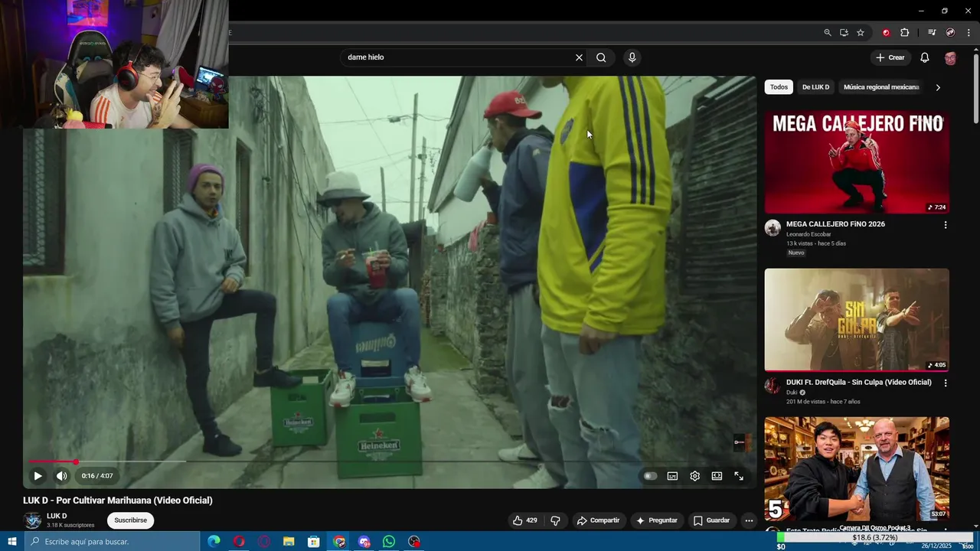Switch to theater mode
Image resolution: width=980 pixels, height=551 pixels.
click(717, 476)
